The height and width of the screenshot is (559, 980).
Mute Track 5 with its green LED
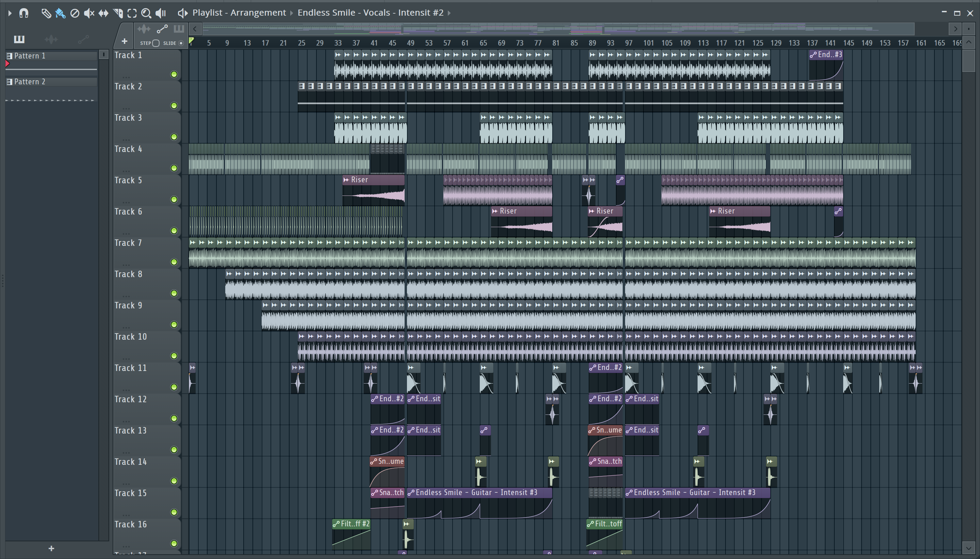[x=174, y=200]
